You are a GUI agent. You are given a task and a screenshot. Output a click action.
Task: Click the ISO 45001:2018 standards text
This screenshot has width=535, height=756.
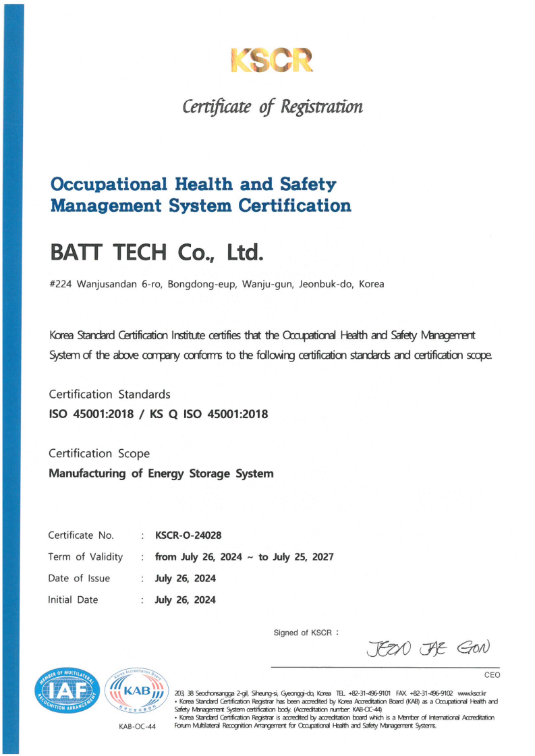(159, 415)
